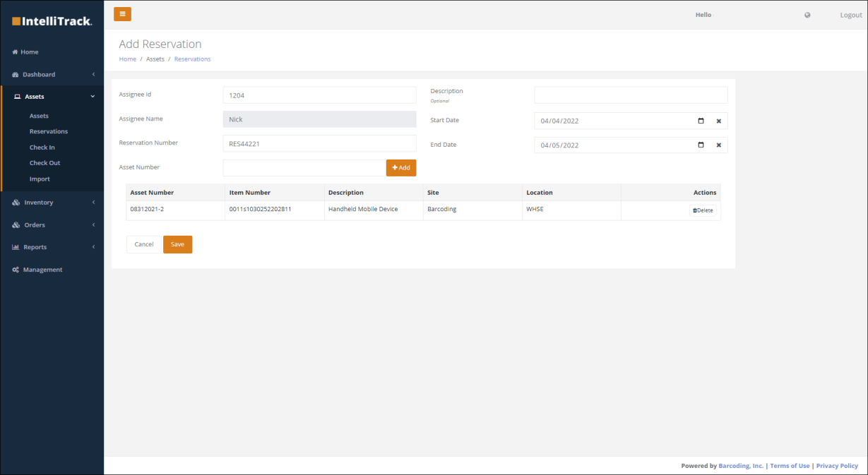Clear the Start Date with the X icon
The width and height of the screenshot is (868, 475).
coord(719,121)
